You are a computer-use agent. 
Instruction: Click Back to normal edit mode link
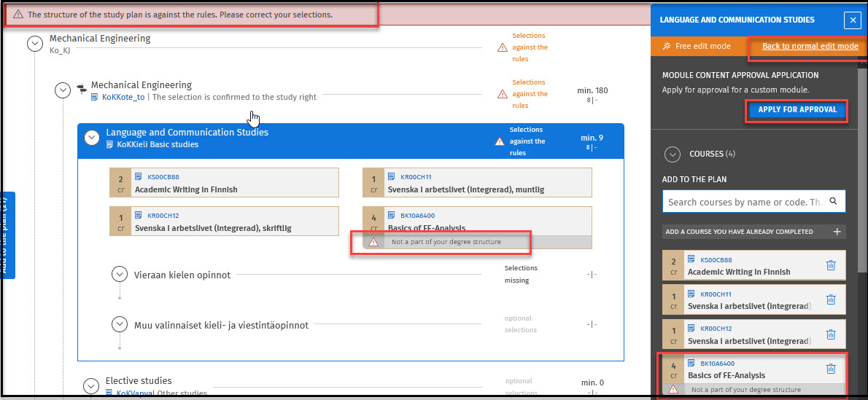coord(810,46)
